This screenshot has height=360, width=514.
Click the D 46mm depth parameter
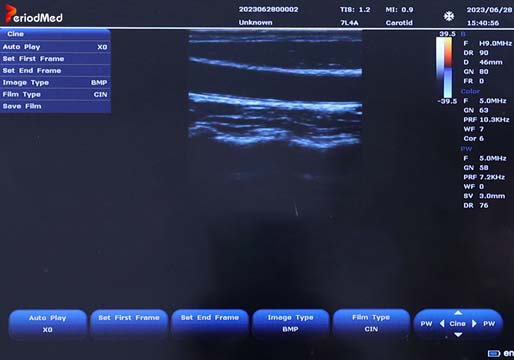click(483, 62)
